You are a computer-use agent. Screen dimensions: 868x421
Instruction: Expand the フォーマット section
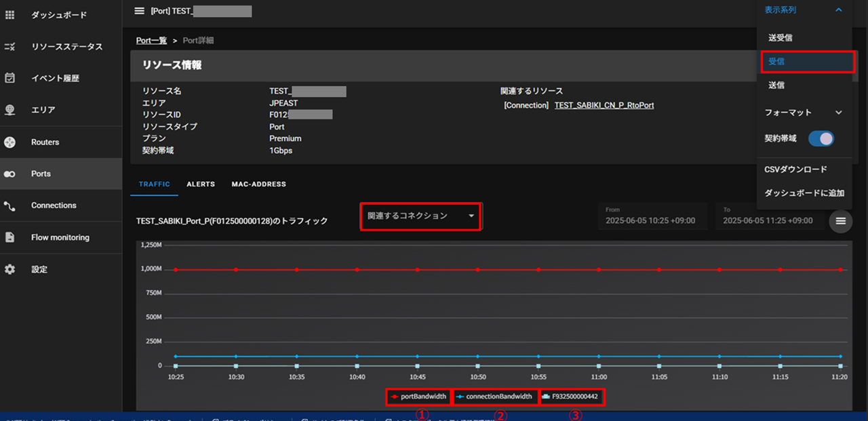click(x=838, y=113)
